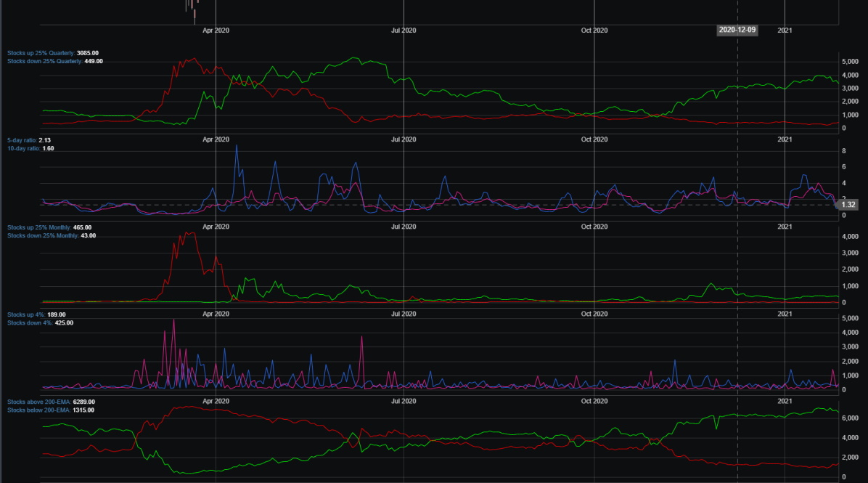Click the 1315.00 below 200-EMA value

pyautogui.click(x=83, y=410)
